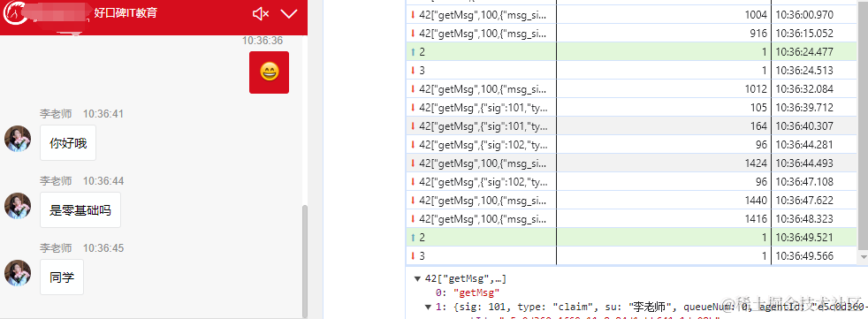Collapse chat window with chevron down
Screen dimensions: 868x319
(x=289, y=14)
